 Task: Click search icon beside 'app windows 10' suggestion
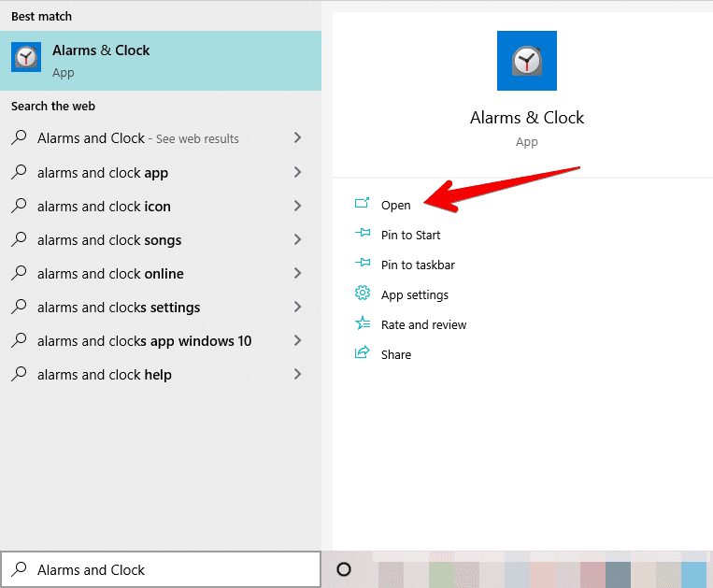[x=19, y=340]
